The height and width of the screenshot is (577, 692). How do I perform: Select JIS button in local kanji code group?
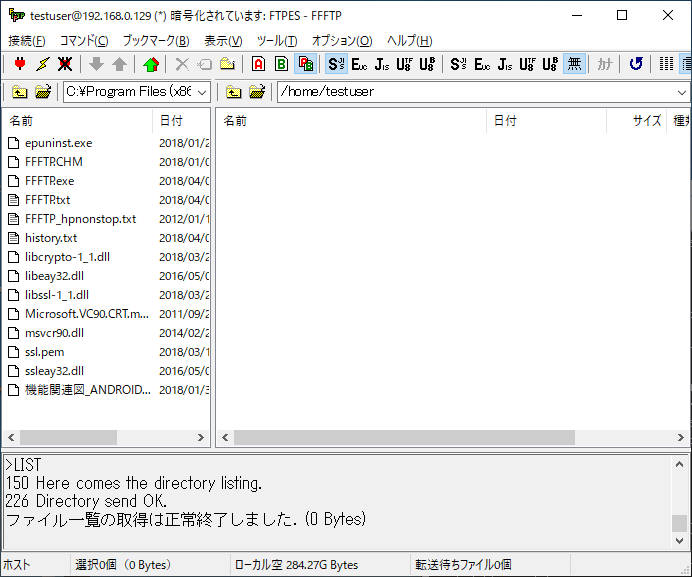click(x=505, y=64)
